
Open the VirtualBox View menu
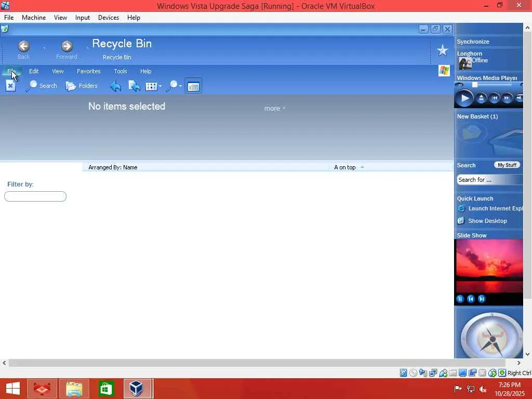(60, 18)
